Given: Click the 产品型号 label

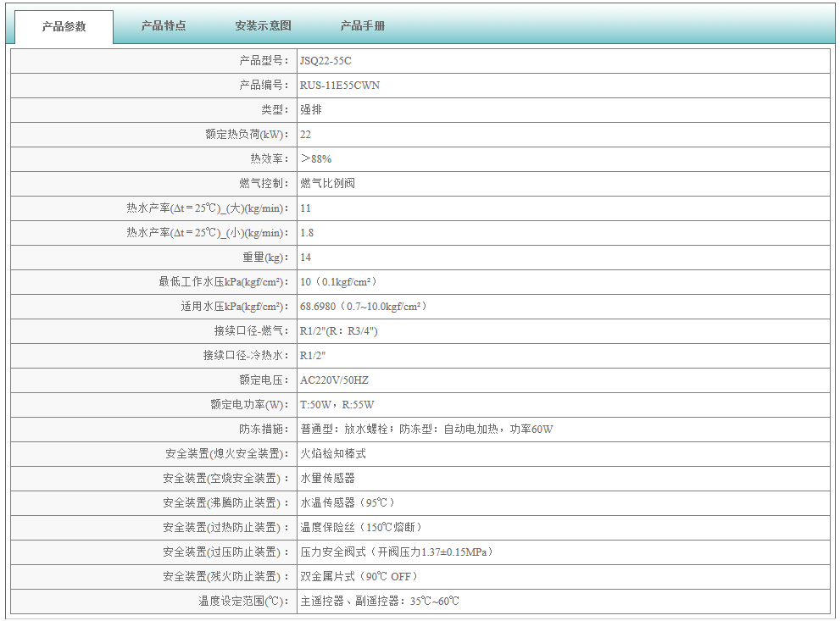Looking at the screenshot, I should click(264, 60).
